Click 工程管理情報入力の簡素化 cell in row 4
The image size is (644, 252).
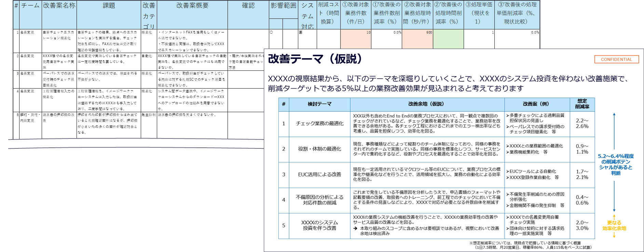coord(59,100)
